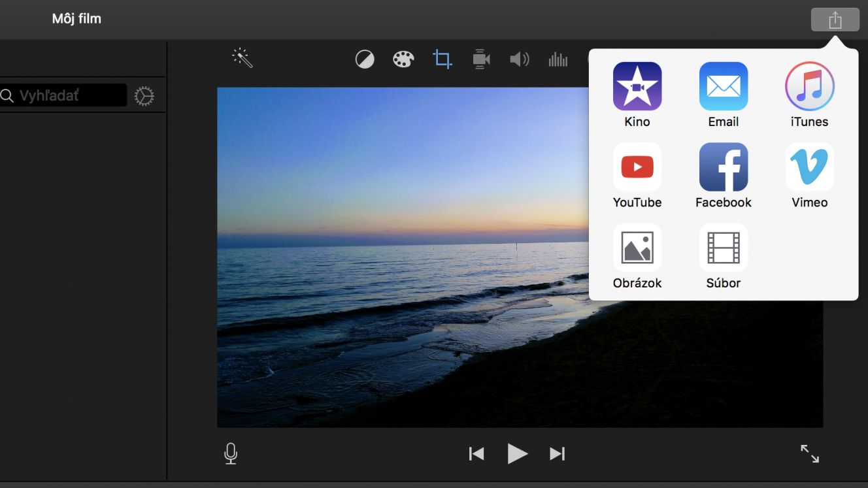Share the movie via Email
Screen dimensions: 868x488
(723, 95)
